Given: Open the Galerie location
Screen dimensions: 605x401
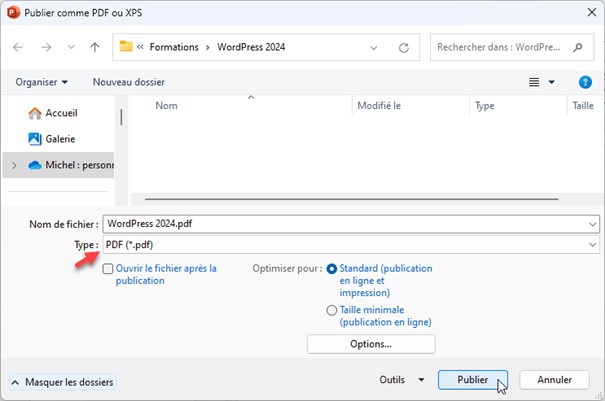Looking at the screenshot, I should click(x=59, y=139).
